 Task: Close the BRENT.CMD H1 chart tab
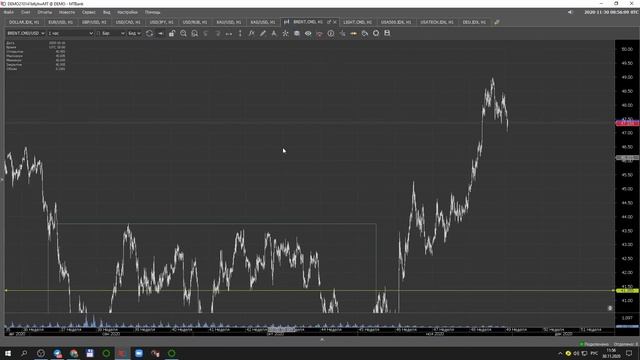pos(335,22)
